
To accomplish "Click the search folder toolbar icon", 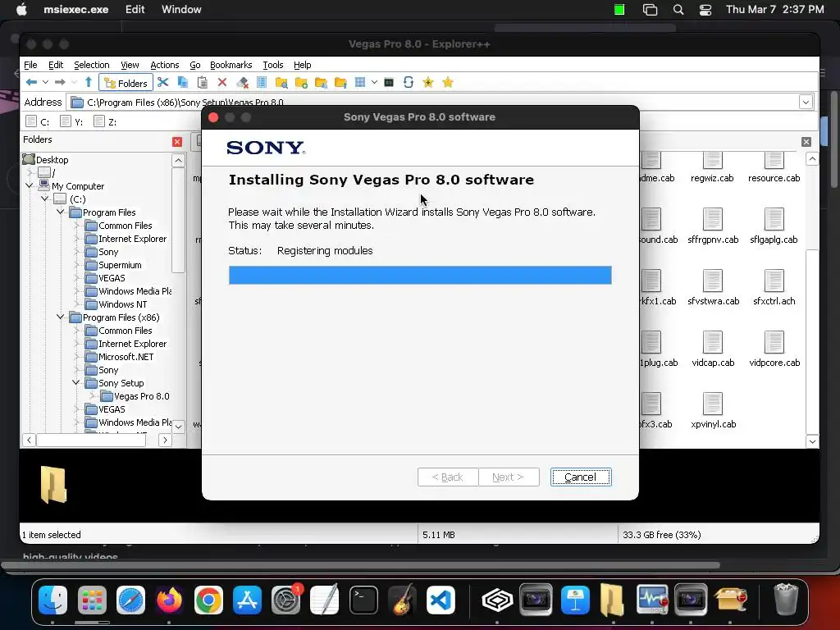I will click(281, 83).
